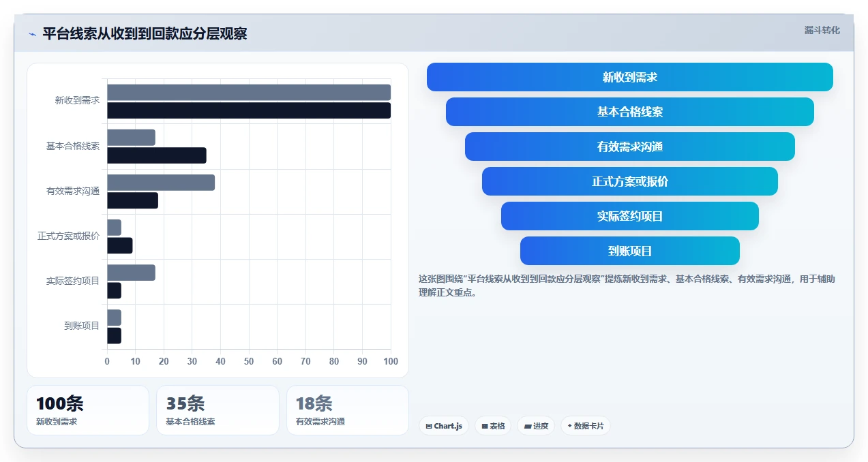The width and height of the screenshot is (868, 462).
Task: Click the gray bar for 新收到需求
Action: tap(249, 93)
